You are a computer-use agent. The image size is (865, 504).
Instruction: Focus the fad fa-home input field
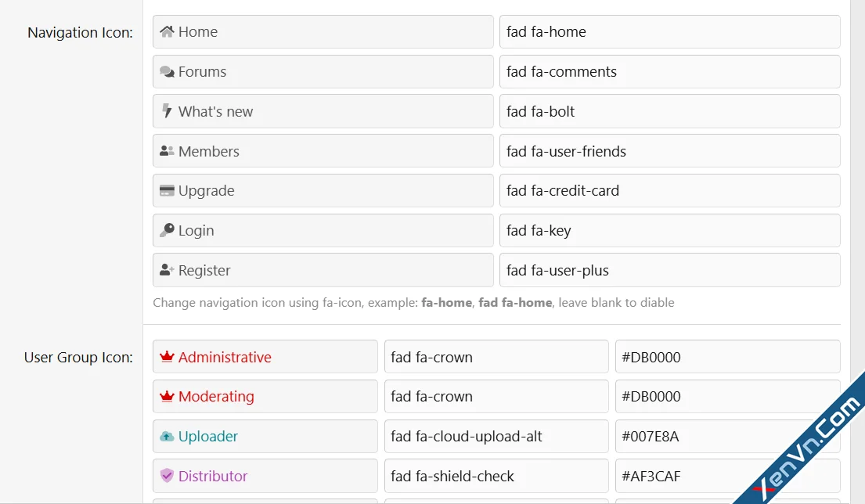[670, 32]
